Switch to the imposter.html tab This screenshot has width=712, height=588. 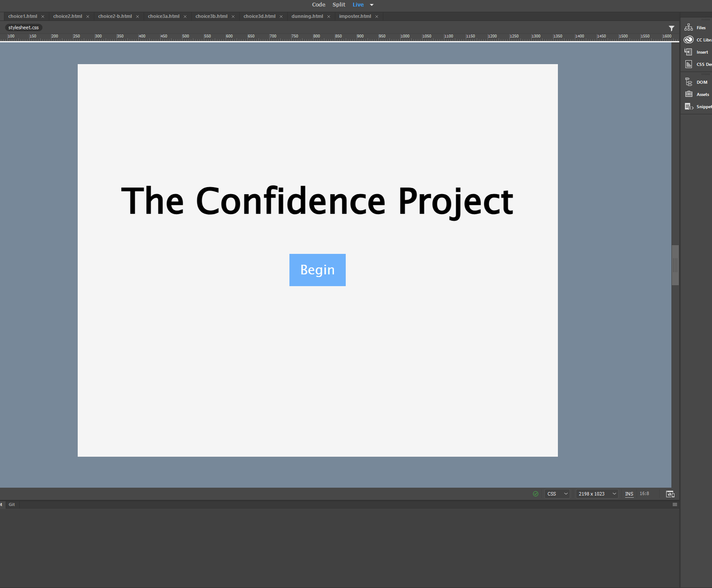(355, 16)
